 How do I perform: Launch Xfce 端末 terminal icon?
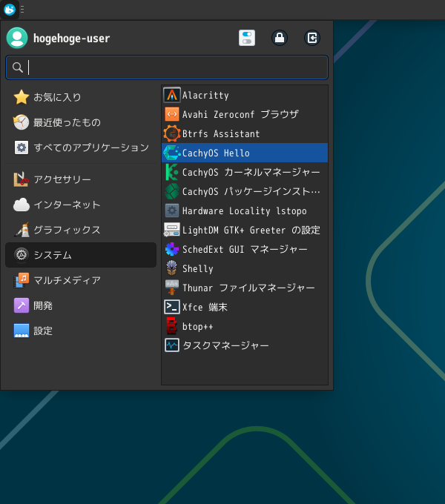coord(172,307)
